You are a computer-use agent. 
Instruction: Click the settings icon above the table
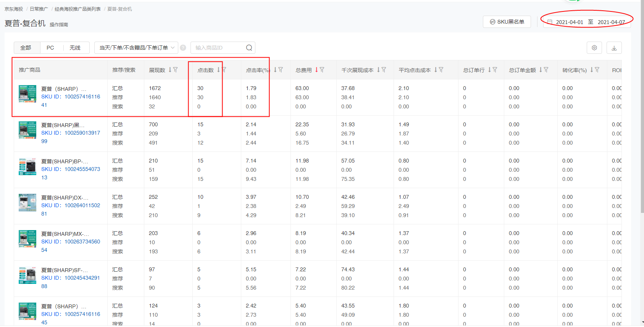(594, 48)
